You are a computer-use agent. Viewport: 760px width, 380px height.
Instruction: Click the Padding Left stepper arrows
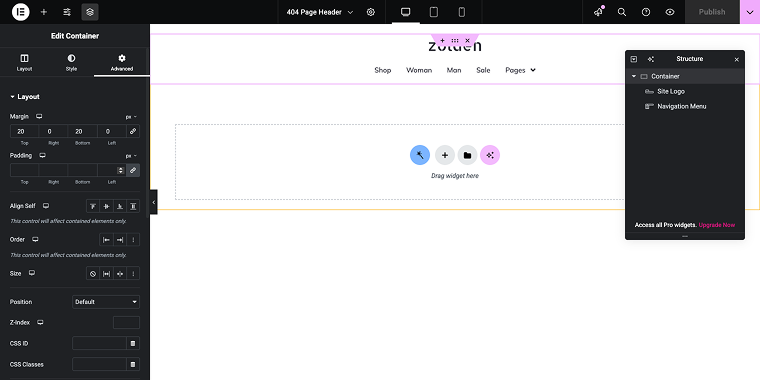[x=121, y=170]
